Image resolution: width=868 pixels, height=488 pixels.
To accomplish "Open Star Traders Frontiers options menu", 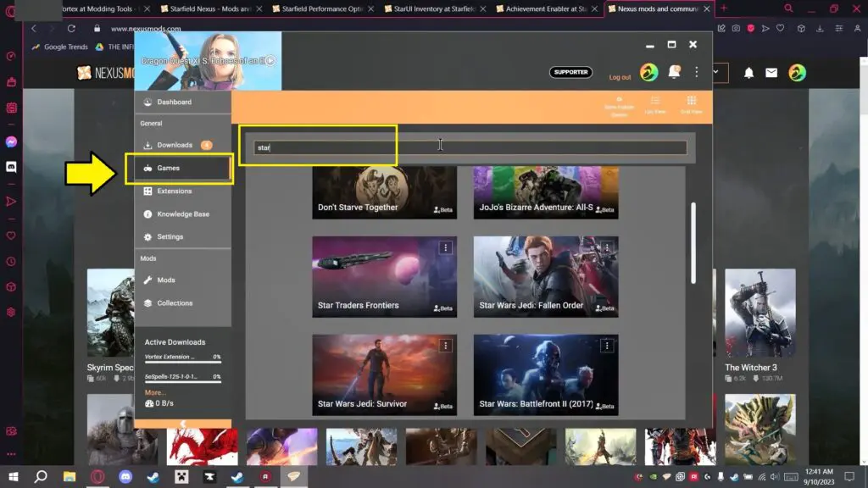I will 445,247.
